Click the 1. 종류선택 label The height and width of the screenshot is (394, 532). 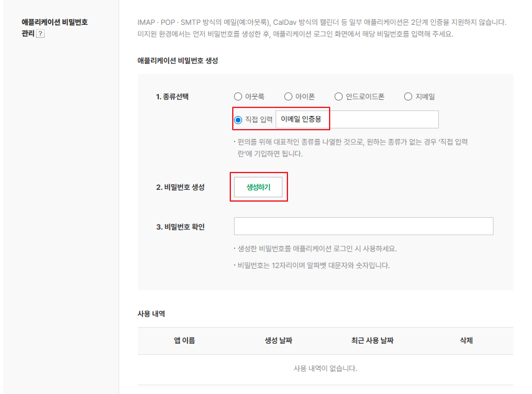(x=173, y=97)
